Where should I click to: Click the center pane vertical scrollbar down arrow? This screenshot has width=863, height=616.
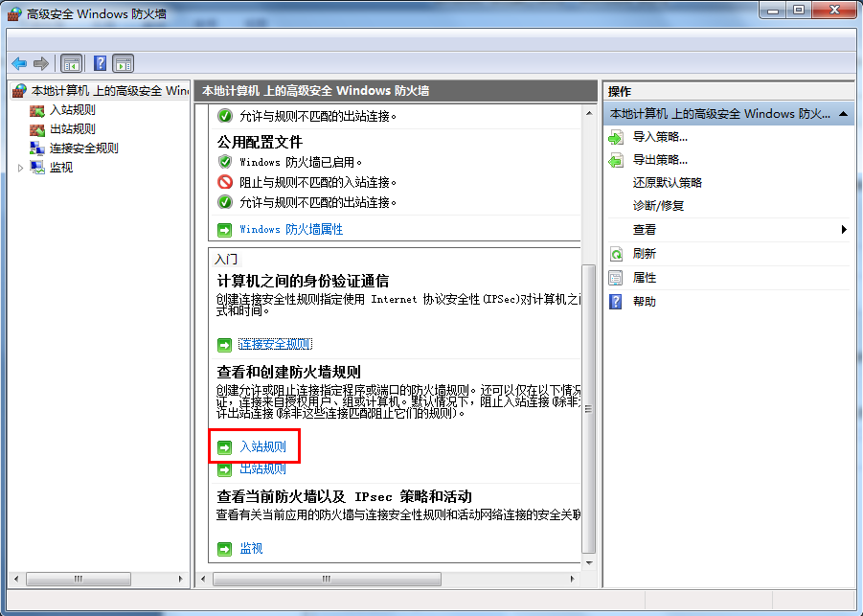pos(589,562)
